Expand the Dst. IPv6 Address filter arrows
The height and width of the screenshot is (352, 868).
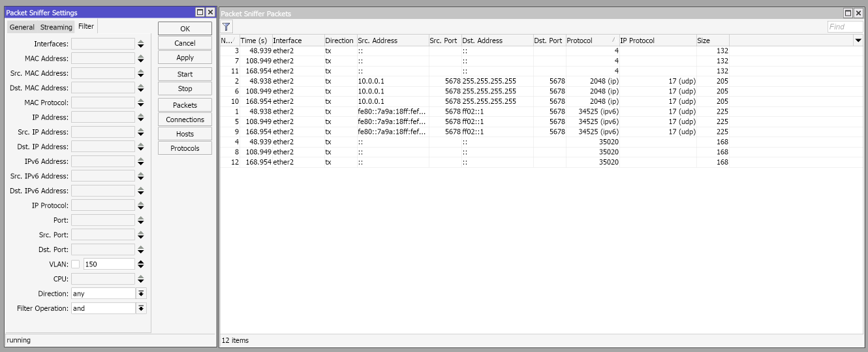tap(140, 191)
